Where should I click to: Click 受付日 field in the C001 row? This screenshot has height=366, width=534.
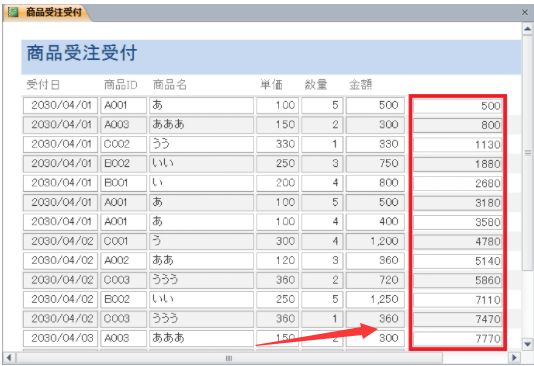[x=60, y=241]
